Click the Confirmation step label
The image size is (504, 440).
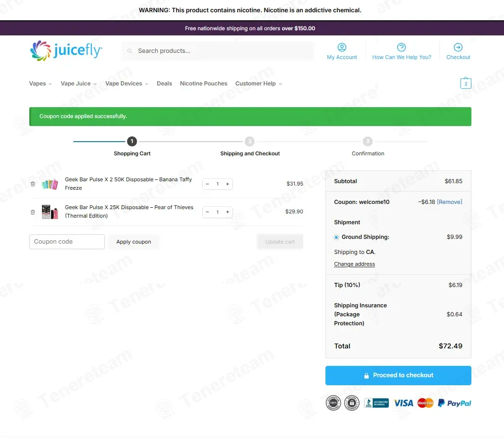coord(367,153)
